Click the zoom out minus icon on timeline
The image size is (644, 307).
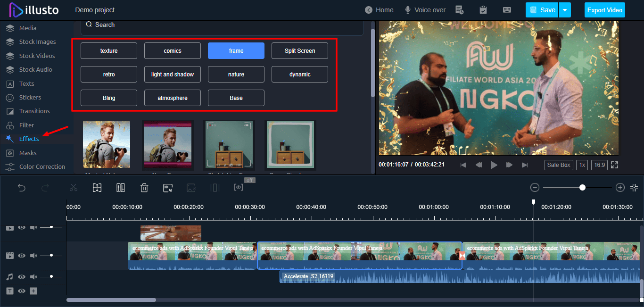(535, 188)
